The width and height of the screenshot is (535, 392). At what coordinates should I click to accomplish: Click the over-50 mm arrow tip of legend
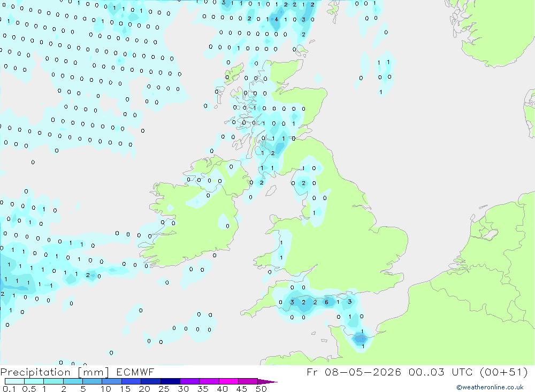268,382
